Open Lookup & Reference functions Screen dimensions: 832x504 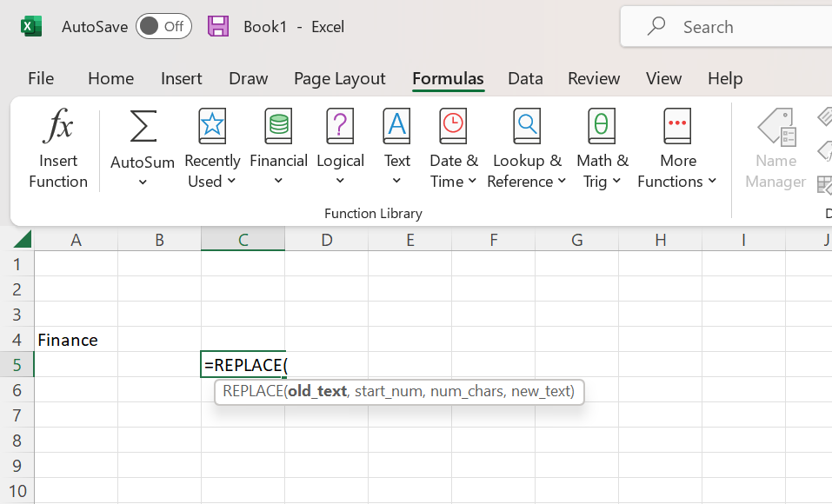[x=527, y=148]
